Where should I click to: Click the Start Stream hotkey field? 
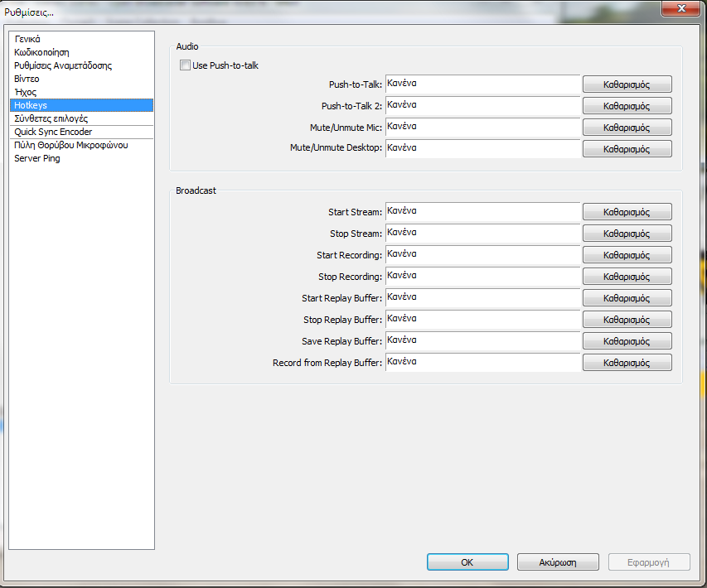[483, 212]
